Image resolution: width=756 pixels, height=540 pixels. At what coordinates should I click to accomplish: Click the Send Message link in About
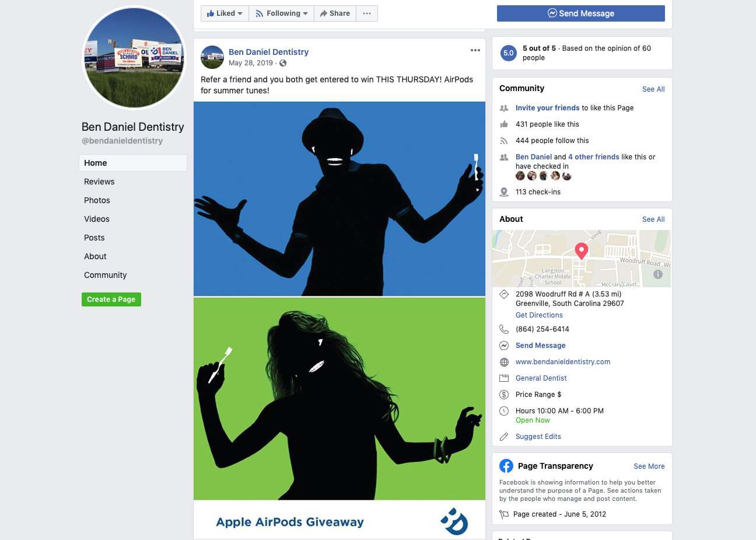[x=540, y=346]
